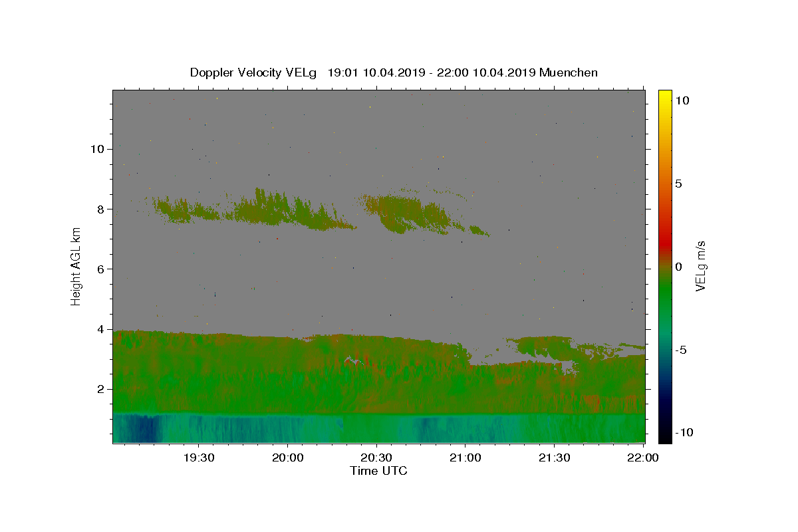Viewport: 798px width, 532px height.
Task: Click the end time "22:00 10.04.2019" in title
Action: (x=486, y=72)
